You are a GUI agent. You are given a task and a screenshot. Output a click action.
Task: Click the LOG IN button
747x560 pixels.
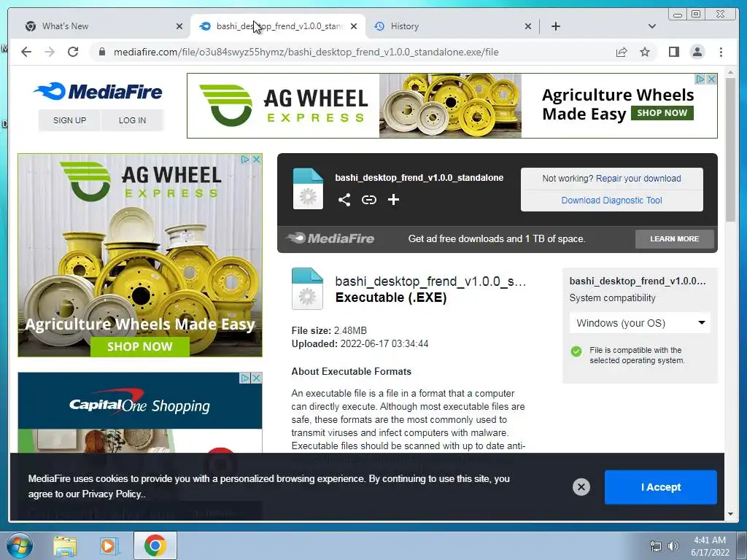(133, 120)
